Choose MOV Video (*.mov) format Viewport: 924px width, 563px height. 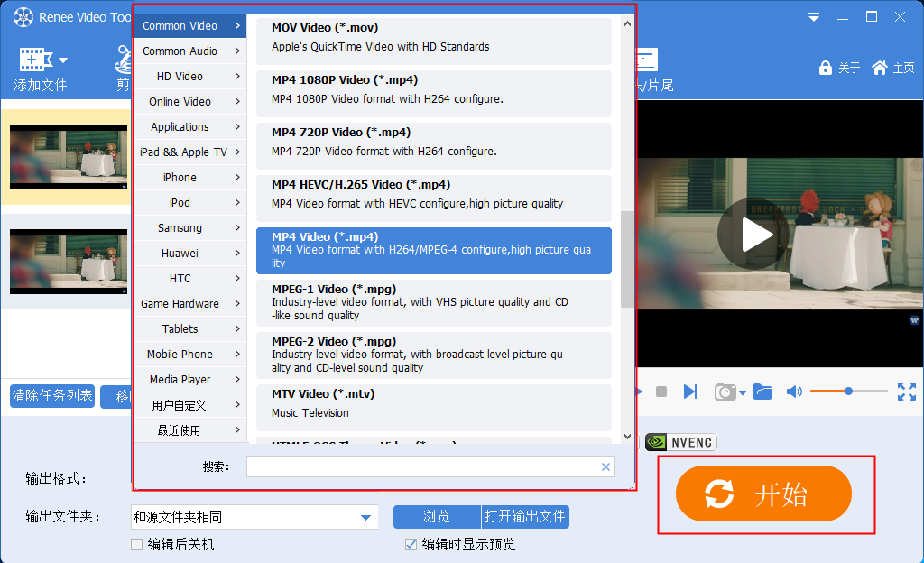(434, 42)
